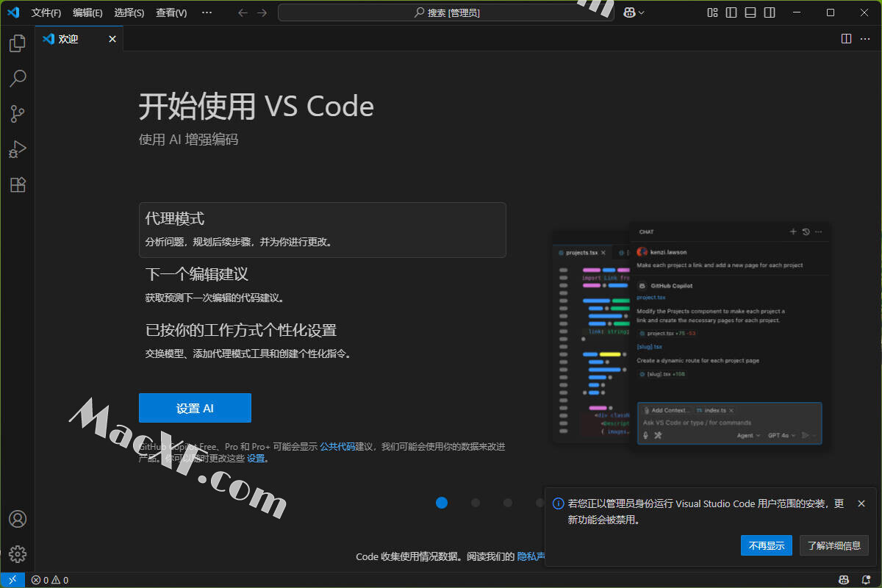The image size is (882, 588).
Task: Go forward with the right arrow
Action: point(262,12)
